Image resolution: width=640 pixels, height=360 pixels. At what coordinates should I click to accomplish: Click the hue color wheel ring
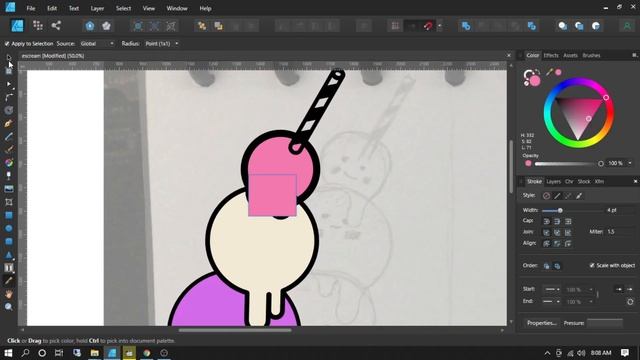tap(547, 112)
